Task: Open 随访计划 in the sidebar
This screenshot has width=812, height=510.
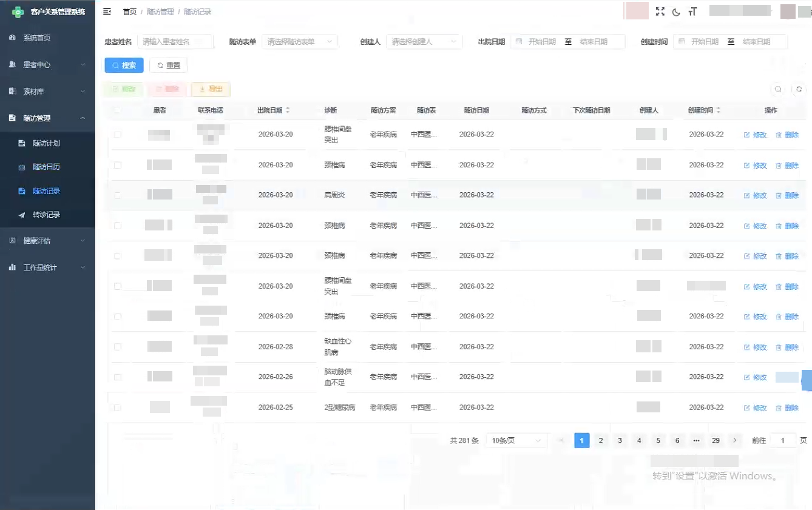Action: coord(46,144)
